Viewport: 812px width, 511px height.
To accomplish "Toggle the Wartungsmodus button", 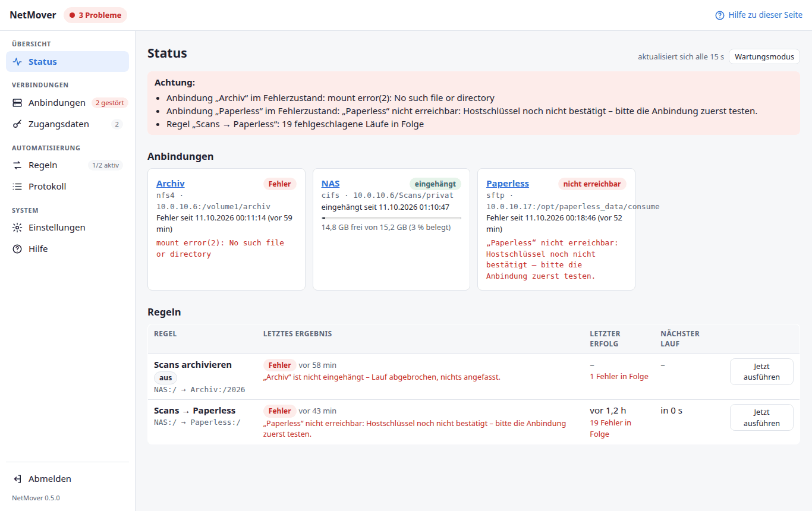I will click(x=764, y=56).
